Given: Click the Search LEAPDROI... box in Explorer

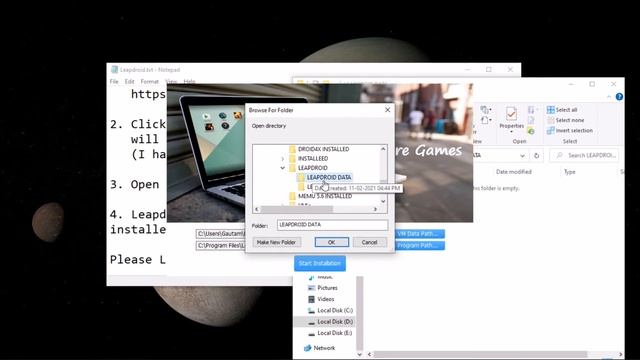Looking at the screenshot, I should point(584,156).
